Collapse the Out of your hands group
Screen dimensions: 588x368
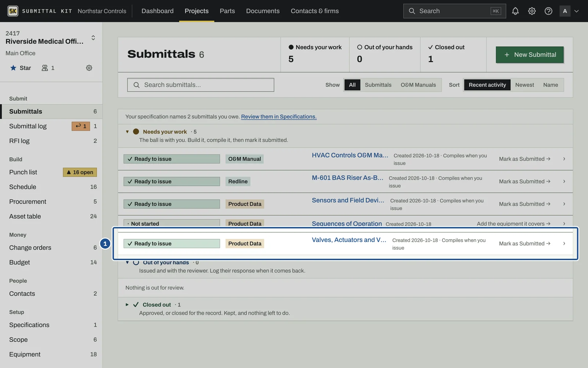[127, 262]
